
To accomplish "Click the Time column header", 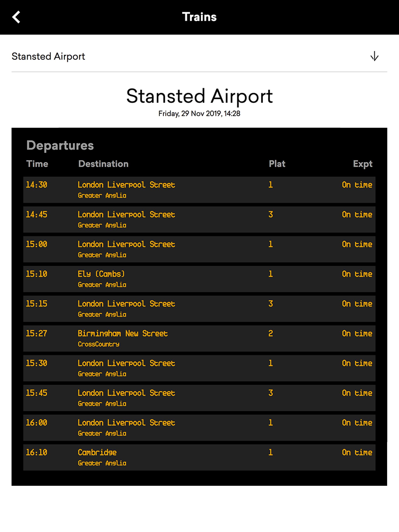I will pyautogui.click(x=37, y=164).
